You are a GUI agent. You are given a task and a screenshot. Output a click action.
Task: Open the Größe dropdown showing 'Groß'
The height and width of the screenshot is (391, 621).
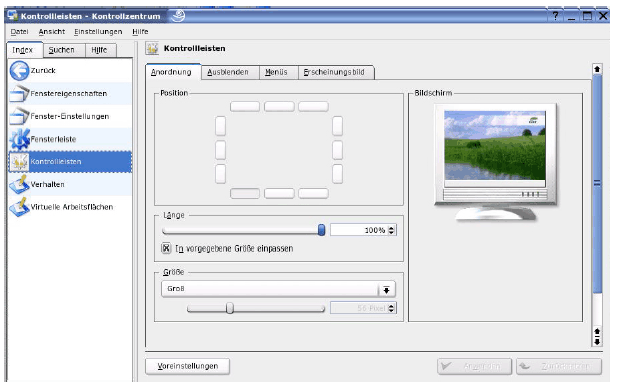(278, 289)
